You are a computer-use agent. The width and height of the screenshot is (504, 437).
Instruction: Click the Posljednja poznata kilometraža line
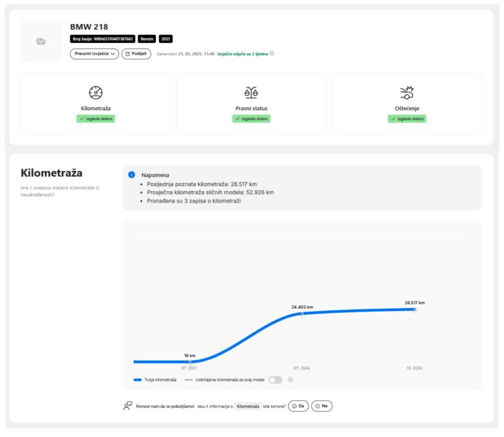pyautogui.click(x=202, y=184)
